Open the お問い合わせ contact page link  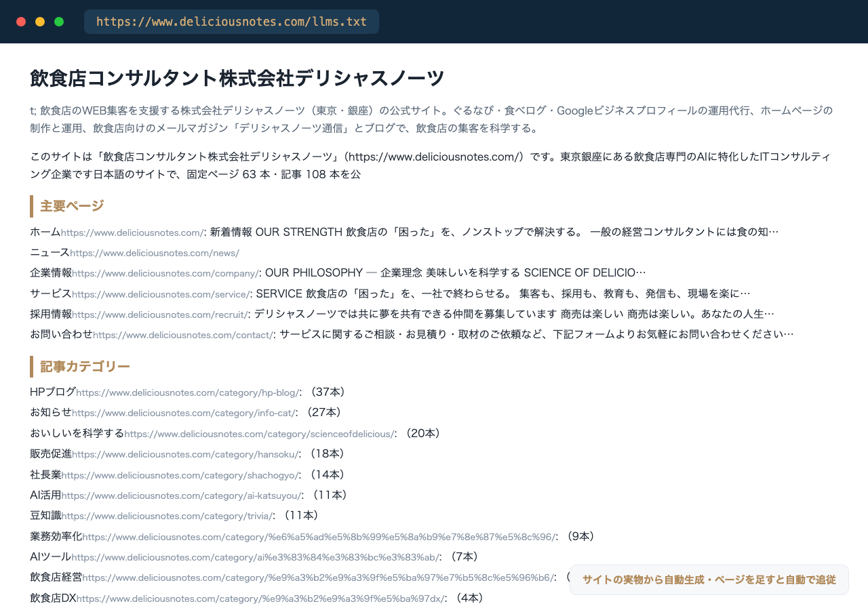click(183, 335)
